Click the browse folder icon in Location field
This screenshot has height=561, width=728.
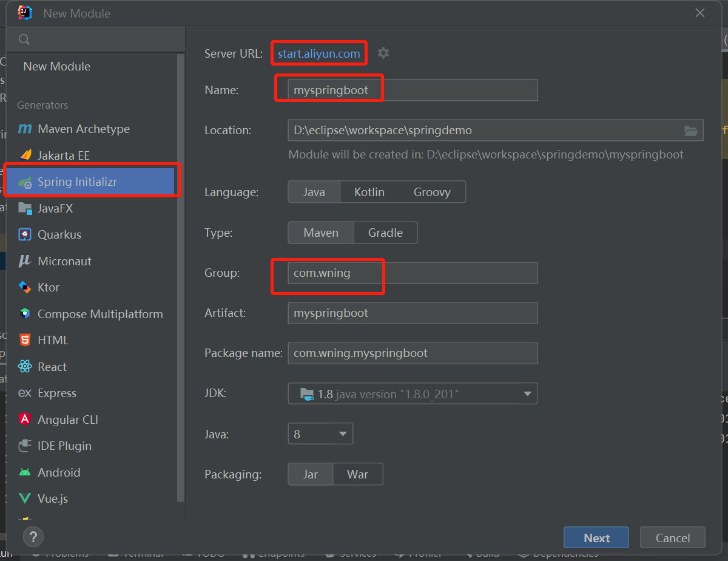[x=690, y=131]
